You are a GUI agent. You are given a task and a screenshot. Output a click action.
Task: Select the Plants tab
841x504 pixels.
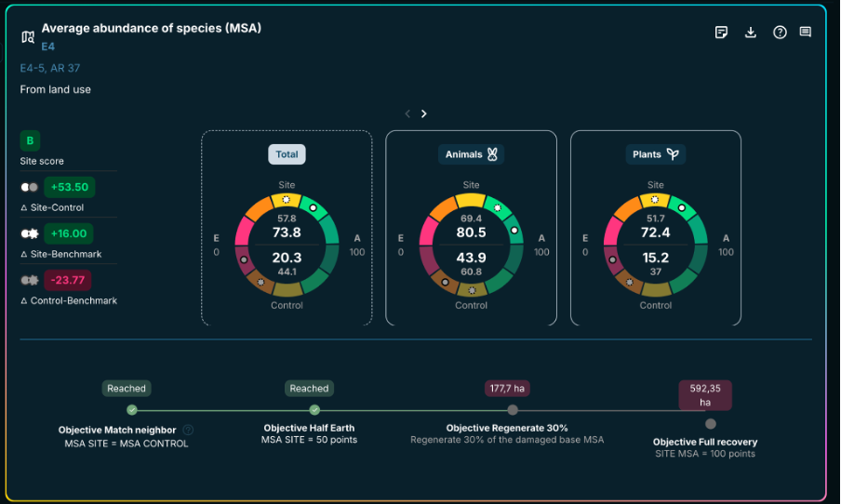point(655,154)
